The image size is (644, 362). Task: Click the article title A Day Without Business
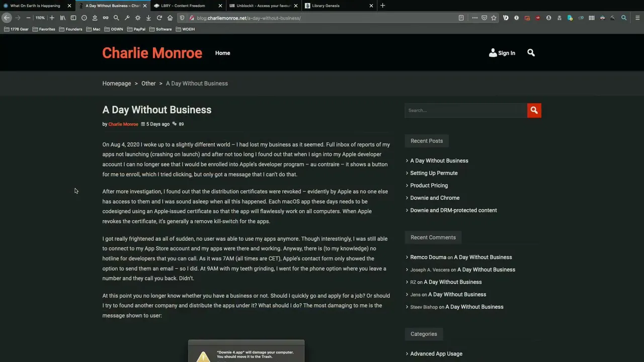pos(157,110)
